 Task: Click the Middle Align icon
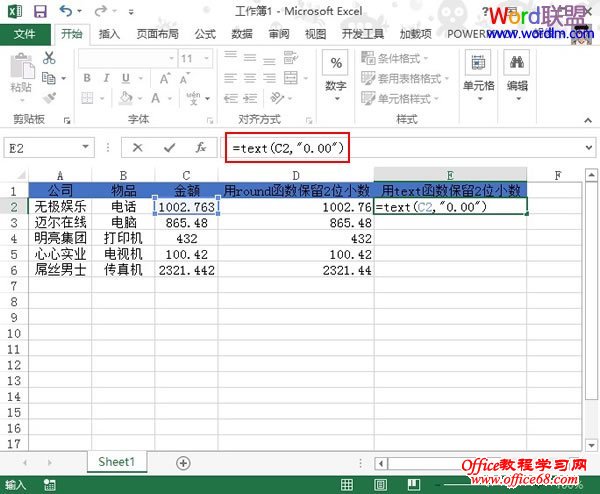tap(250, 58)
